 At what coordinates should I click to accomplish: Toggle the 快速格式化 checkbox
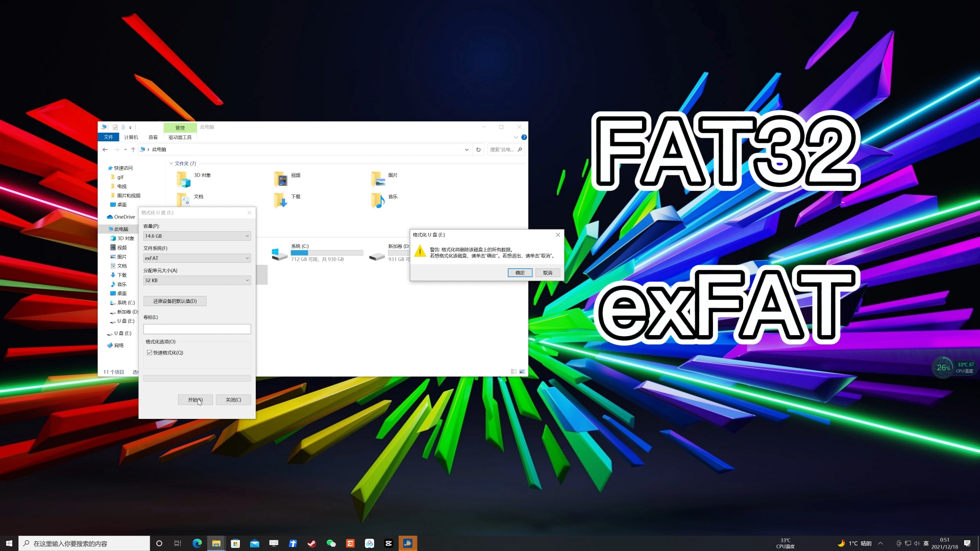click(x=150, y=353)
